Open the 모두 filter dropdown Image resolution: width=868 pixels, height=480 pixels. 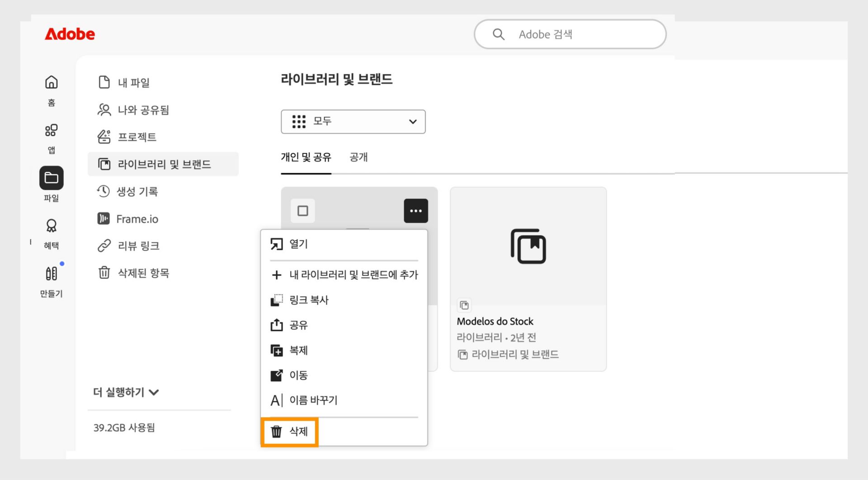pos(353,121)
